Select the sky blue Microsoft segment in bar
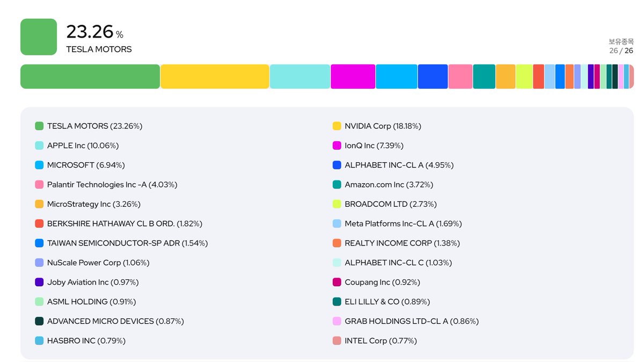 397,76
